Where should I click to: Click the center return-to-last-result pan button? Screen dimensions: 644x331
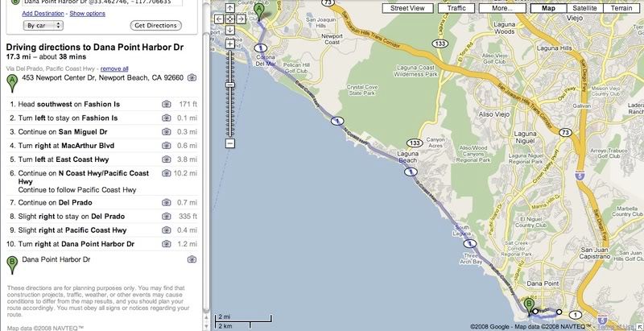click(230, 19)
